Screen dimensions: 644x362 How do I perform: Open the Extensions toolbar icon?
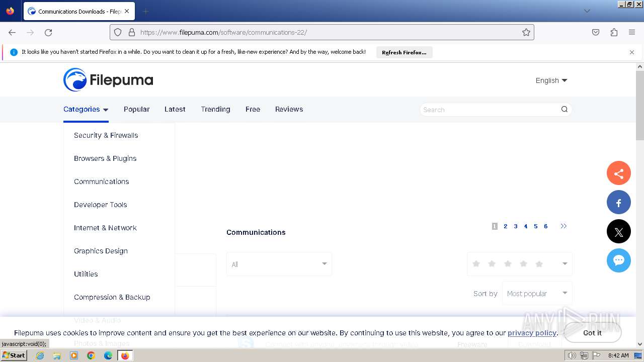point(614,32)
